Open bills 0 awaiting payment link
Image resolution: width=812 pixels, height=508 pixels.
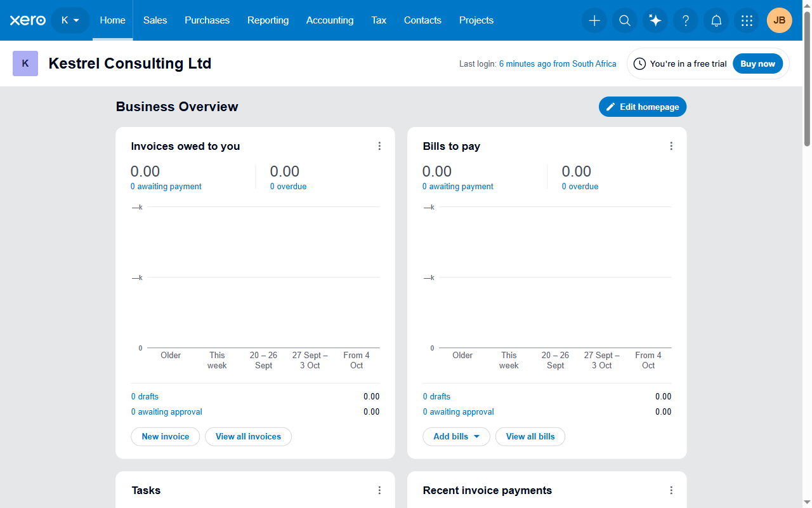pos(458,187)
